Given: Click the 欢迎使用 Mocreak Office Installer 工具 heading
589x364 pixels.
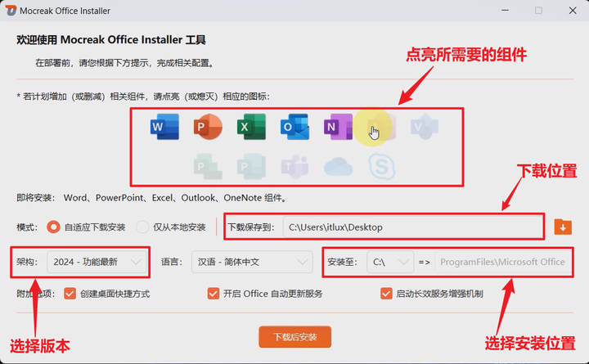Looking at the screenshot, I should [111, 40].
